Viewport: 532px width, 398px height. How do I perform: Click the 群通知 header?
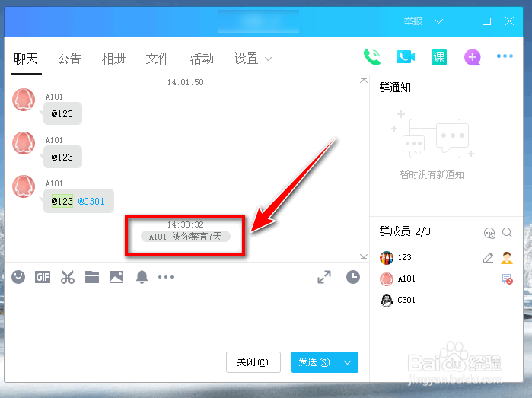395,88
